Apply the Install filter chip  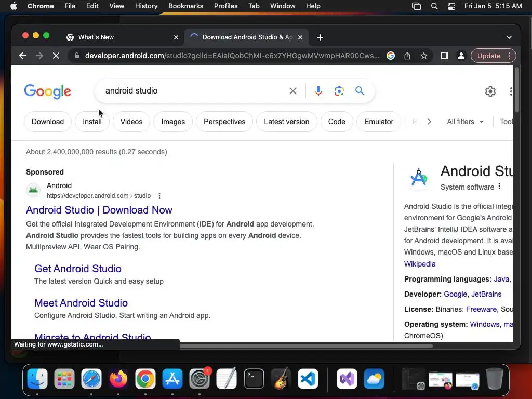click(x=92, y=122)
